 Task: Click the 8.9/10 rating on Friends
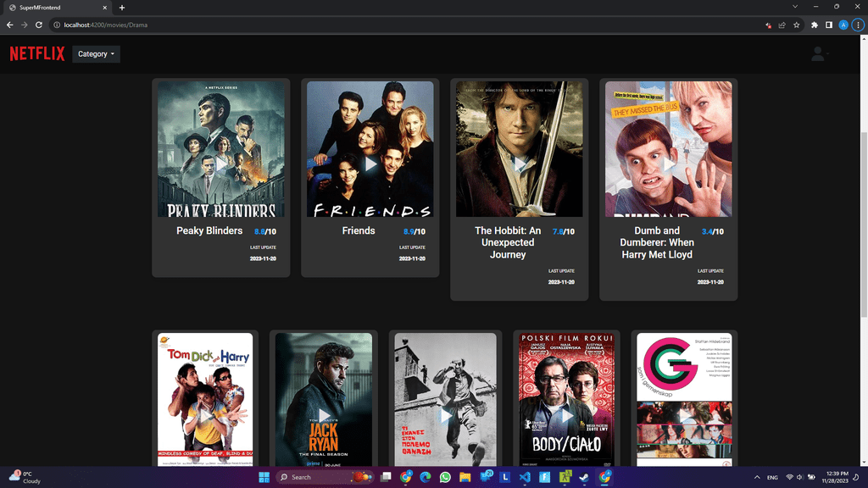[x=415, y=232]
